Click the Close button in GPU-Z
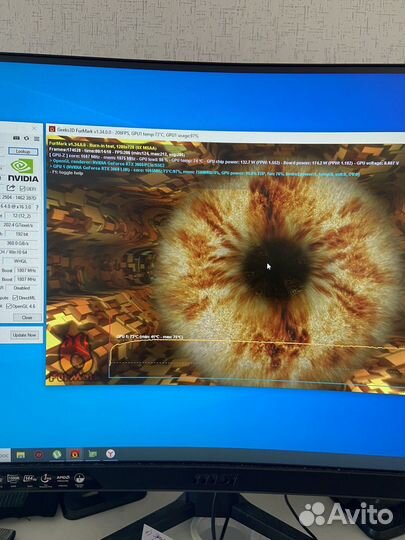This screenshot has height=540, width=405. coord(27,317)
